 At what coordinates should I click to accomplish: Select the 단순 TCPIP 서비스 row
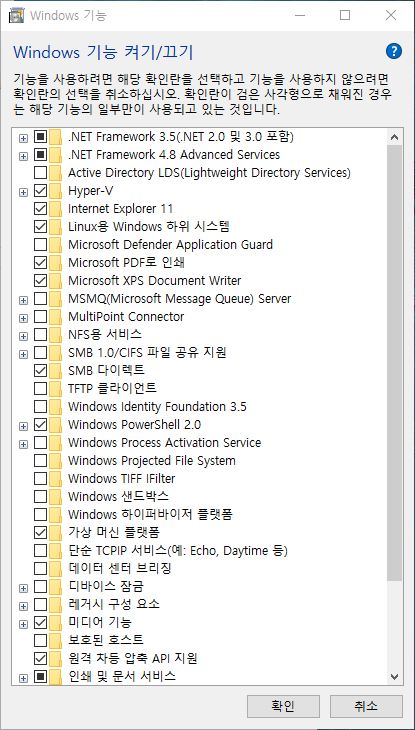tap(178, 550)
